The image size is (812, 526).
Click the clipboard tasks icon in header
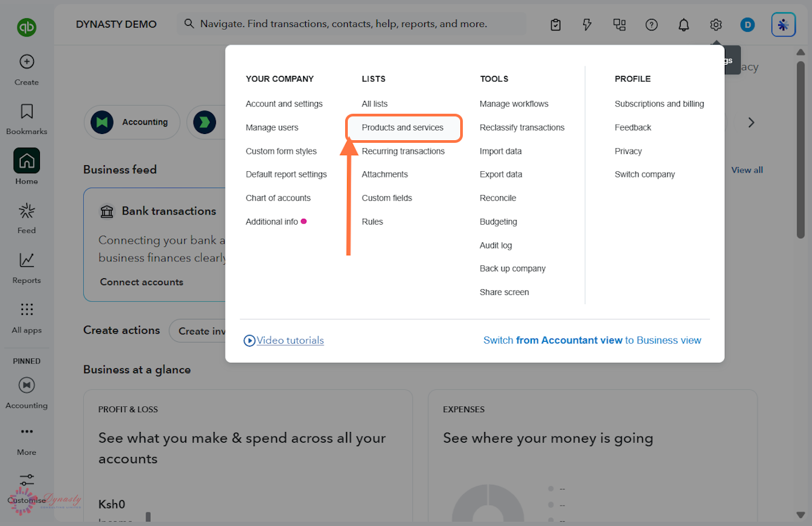[x=556, y=25]
